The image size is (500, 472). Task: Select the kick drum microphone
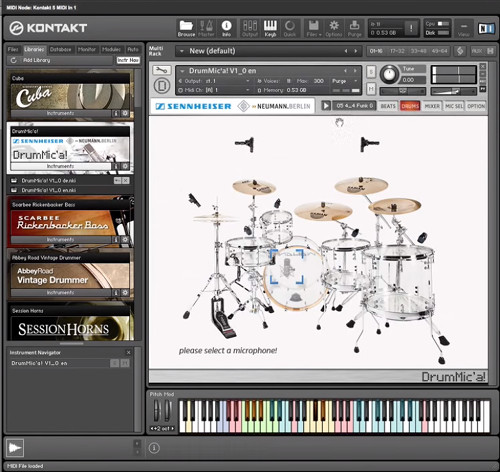[x=287, y=267]
